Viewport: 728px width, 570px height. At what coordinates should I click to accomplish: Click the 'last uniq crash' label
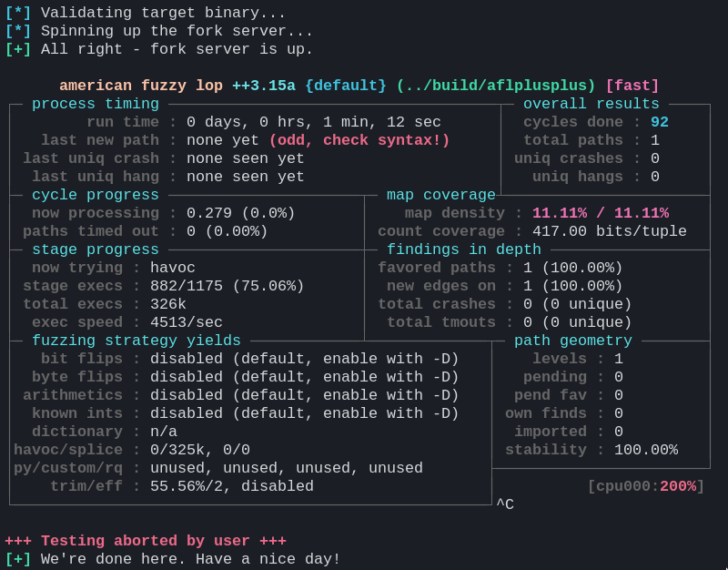point(91,158)
